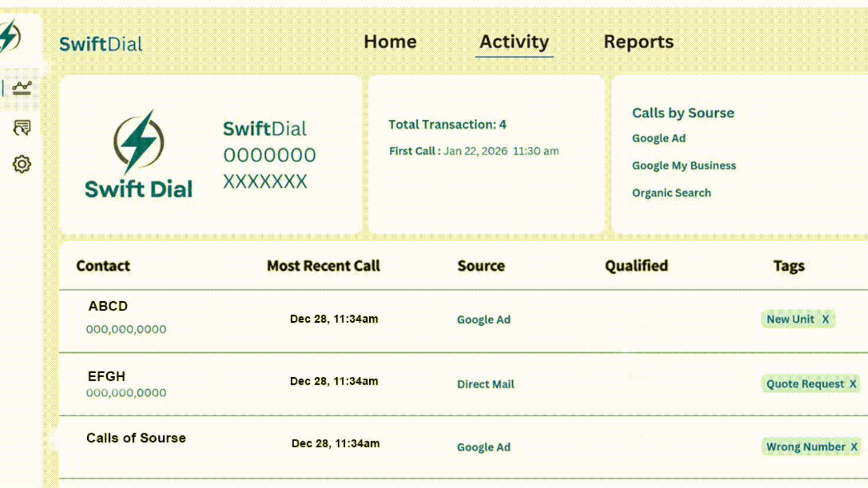Open the ABCD contact entry
The width and height of the screenshot is (868, 488).
click(x=108, y=306)
